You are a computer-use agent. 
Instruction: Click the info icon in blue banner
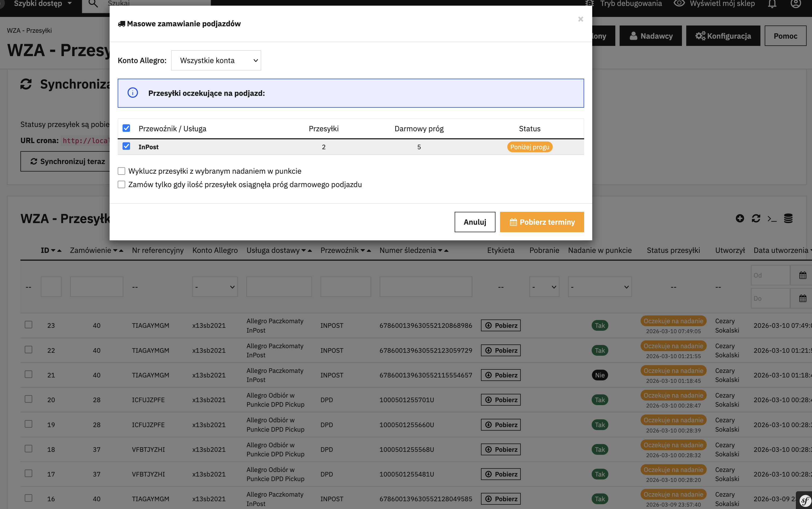click(x=133, y=93)
